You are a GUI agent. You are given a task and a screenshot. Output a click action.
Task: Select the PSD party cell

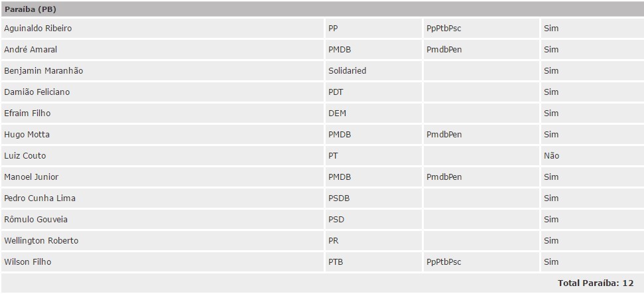[374, 219]
